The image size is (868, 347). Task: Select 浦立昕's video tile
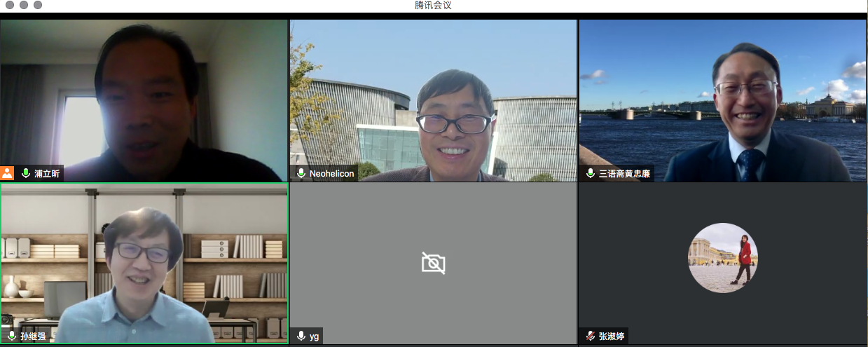tap(144, 100)
